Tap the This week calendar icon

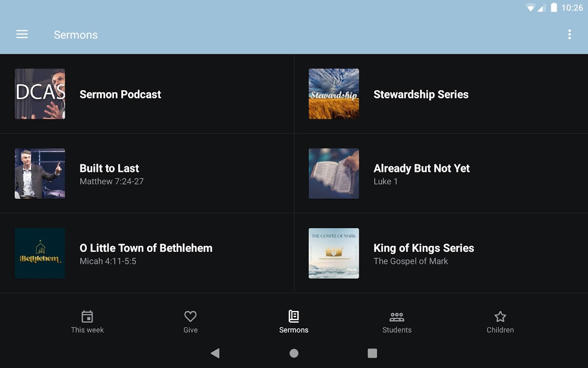[x=87, y=316]
